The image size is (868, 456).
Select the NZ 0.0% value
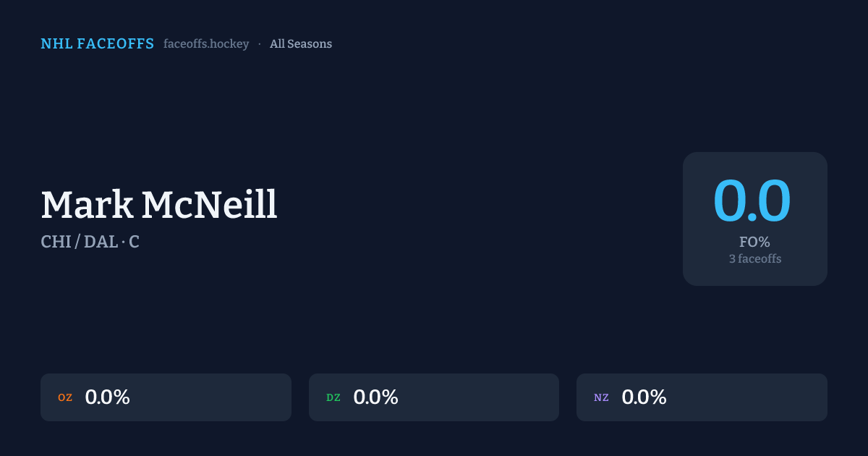(x=644, y=397)
